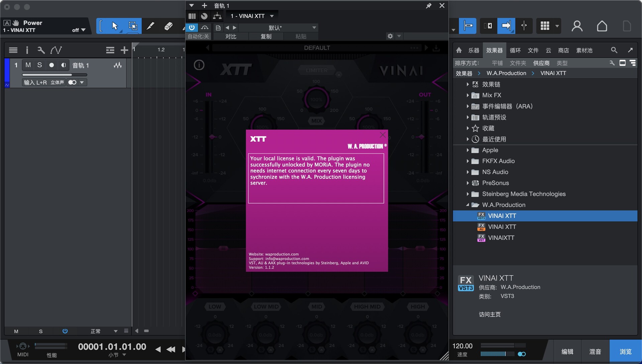Open the 默认 preset dropdown
The width and height of the screenshot is (642, 364).
pos(314,27)
